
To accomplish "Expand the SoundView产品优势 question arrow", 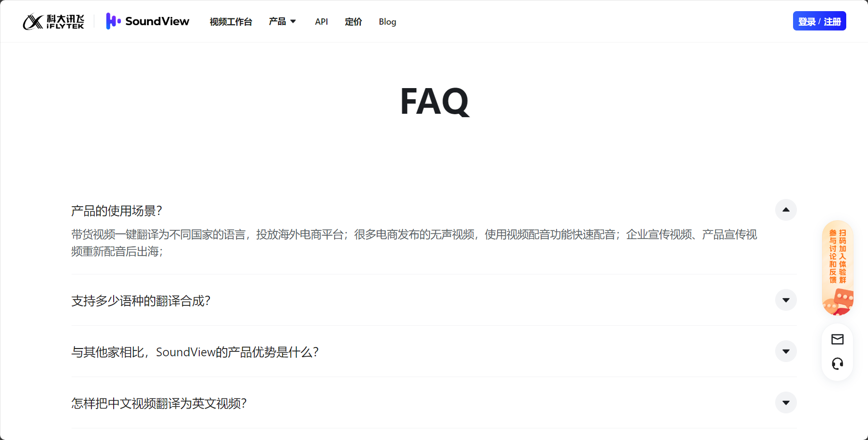I will coord(786,351).
